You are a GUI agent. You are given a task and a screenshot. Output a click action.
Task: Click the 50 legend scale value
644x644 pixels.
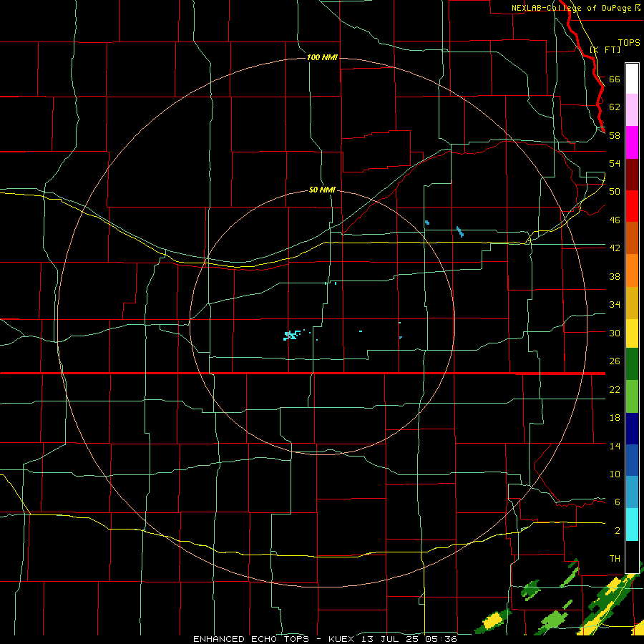[615, 192]
